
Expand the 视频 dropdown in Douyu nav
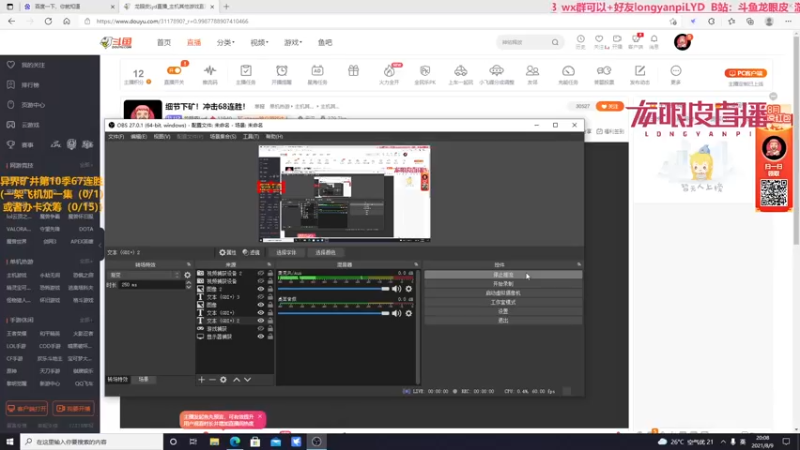pos(259,42)
